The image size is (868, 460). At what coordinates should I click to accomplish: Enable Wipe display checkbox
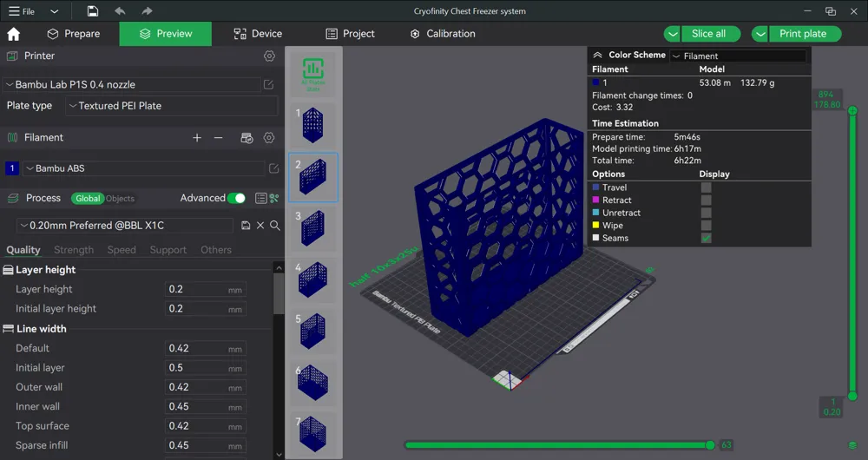(x=706, y=226)
